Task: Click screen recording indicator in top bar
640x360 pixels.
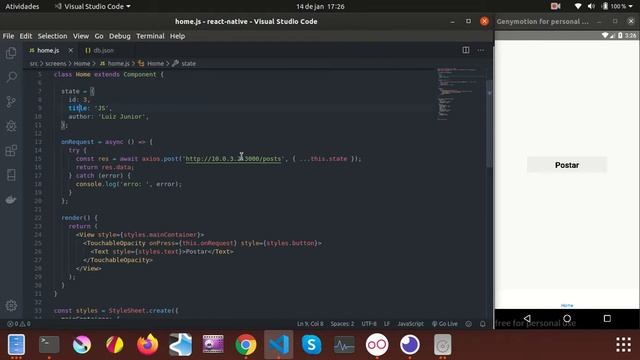Action: pyautogui.click(x=556, y=6)
